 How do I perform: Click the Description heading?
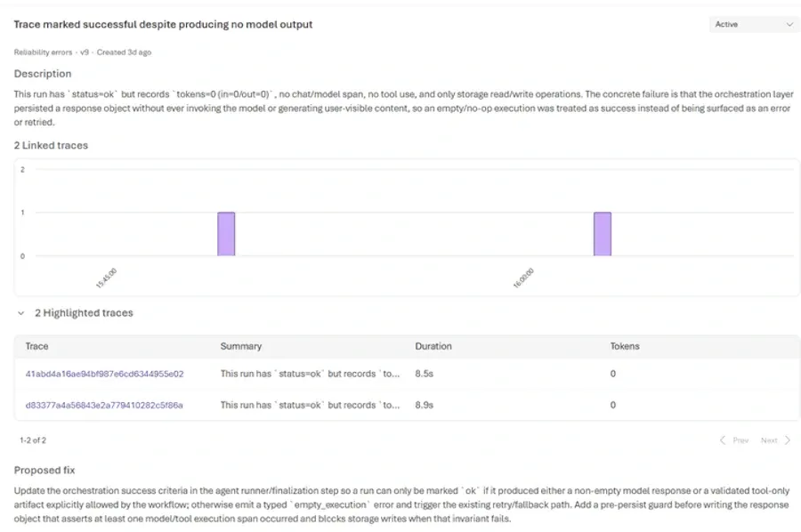43,74
